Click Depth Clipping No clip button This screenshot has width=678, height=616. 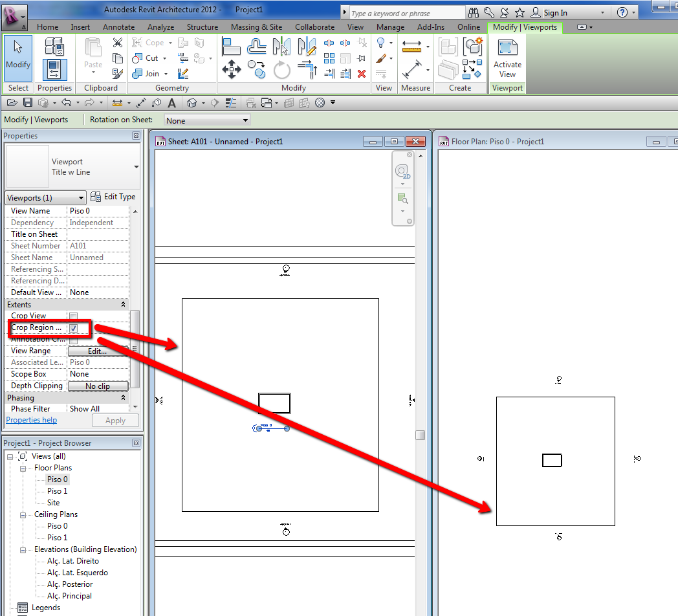[x=98, y=386]
